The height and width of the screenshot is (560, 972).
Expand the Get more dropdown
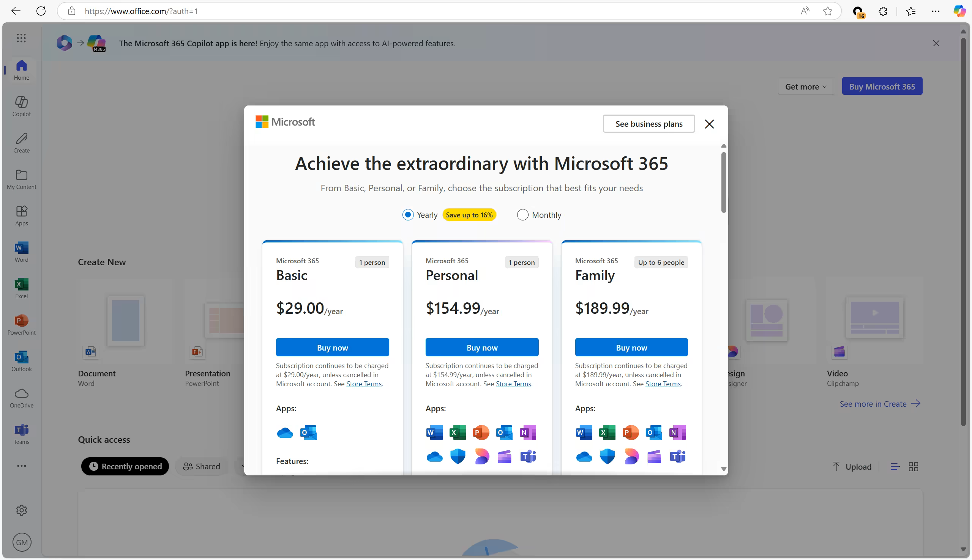click(x=806, y=87)
